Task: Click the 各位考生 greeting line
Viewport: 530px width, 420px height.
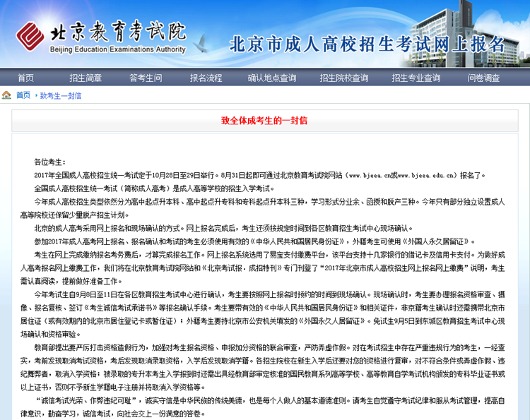Action: point(49,161)
